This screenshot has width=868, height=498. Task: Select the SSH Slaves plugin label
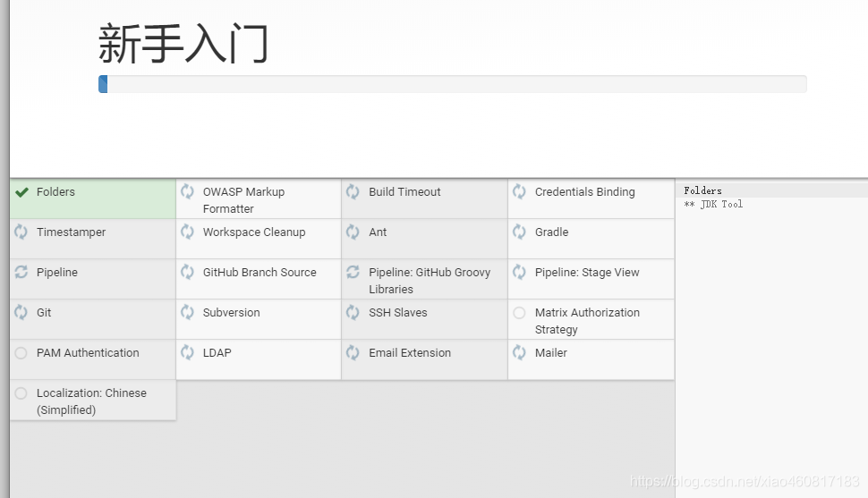pos(398,313)
